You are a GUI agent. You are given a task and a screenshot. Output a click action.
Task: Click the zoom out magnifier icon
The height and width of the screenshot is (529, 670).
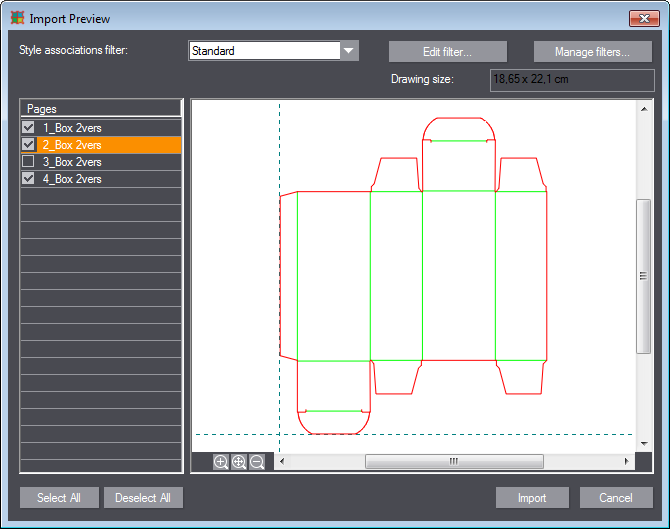257,462
